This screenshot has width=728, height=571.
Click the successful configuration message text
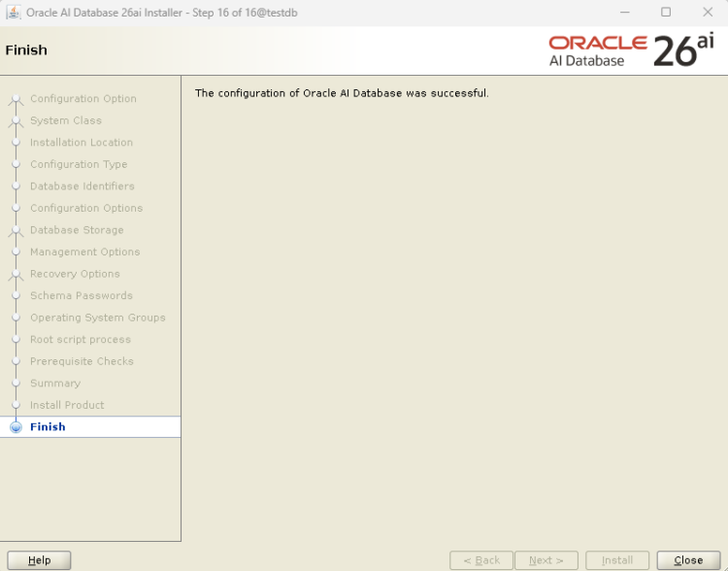click(342, 93)
